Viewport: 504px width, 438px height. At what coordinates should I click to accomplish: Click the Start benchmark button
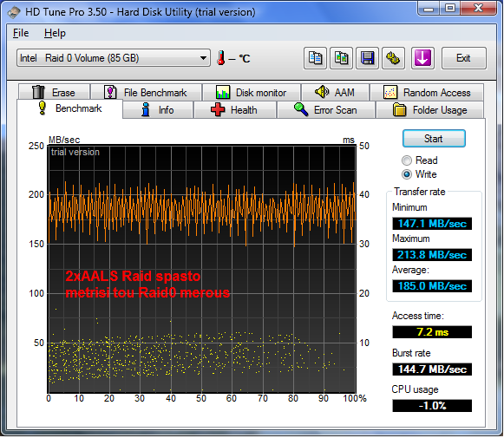434,139
